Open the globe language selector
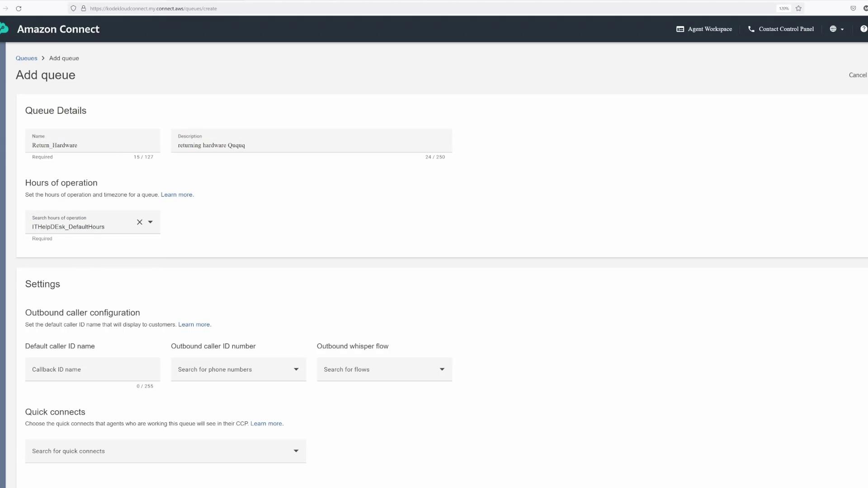This screenshot has height=488, width=868. pos(836,29)
